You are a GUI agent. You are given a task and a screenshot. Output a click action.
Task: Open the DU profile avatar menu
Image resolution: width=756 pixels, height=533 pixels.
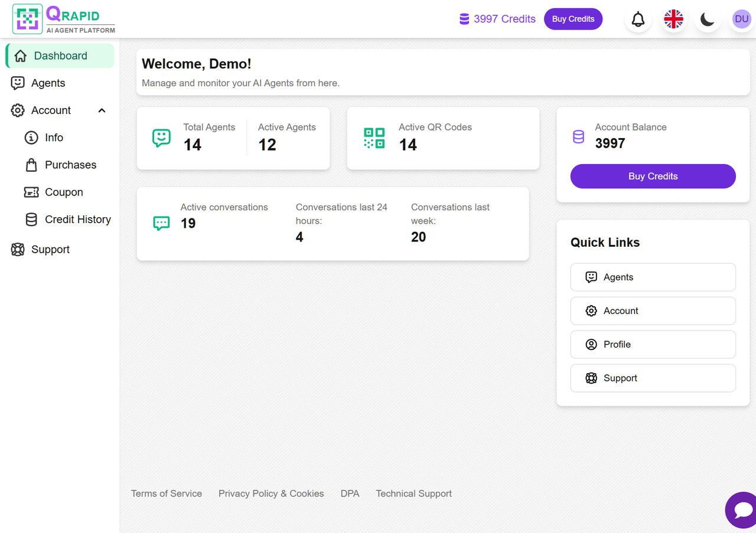741,19
